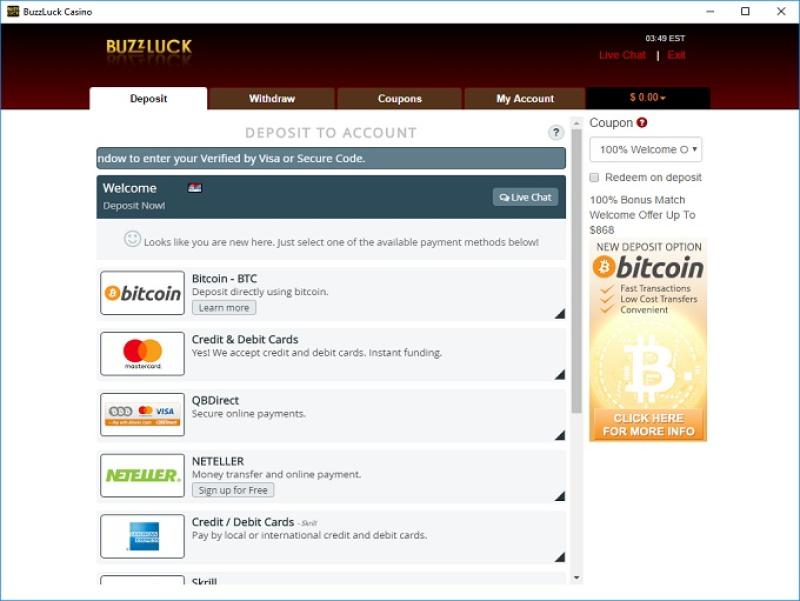Switch to the Withdraw tab
This screenshot has height=601, width=800.
(x=272, y=99)
